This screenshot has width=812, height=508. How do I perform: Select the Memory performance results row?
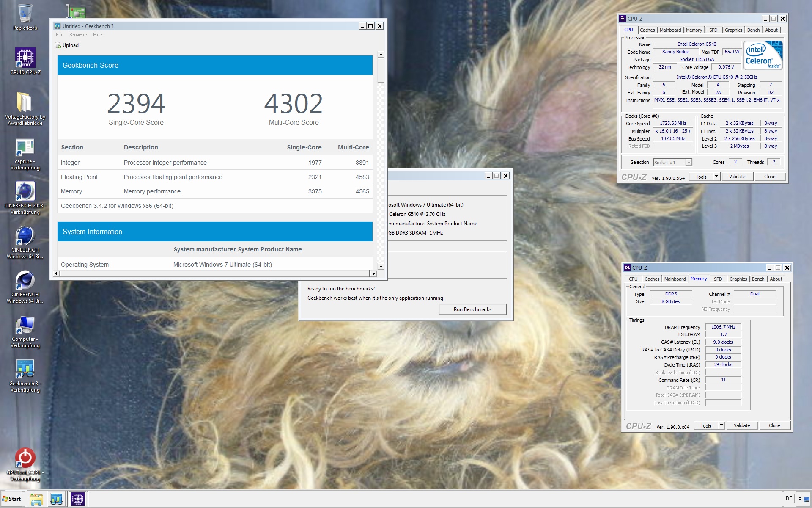(x=215, y=191)
